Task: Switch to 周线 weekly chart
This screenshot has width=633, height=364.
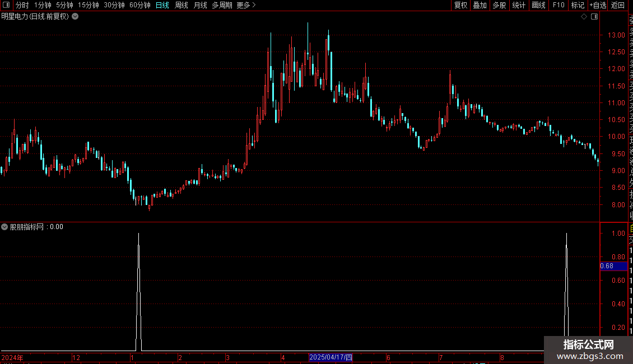Action: click(181, 5)
